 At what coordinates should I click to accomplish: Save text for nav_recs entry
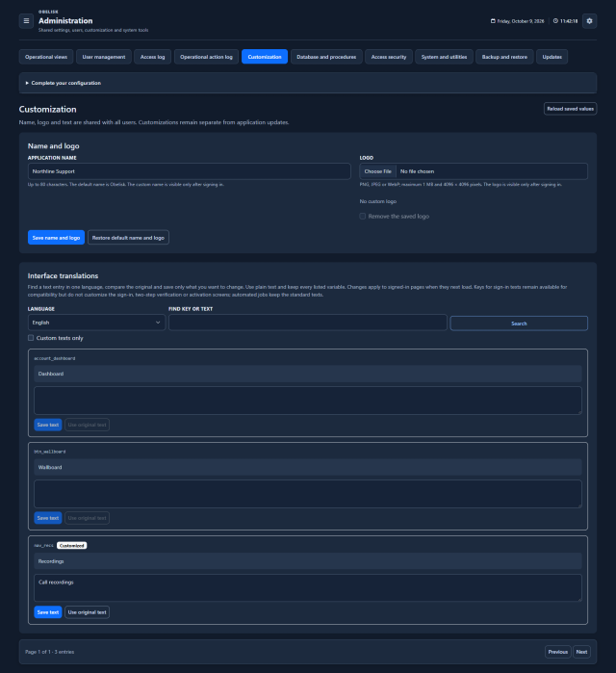click(x=47, y=612)
